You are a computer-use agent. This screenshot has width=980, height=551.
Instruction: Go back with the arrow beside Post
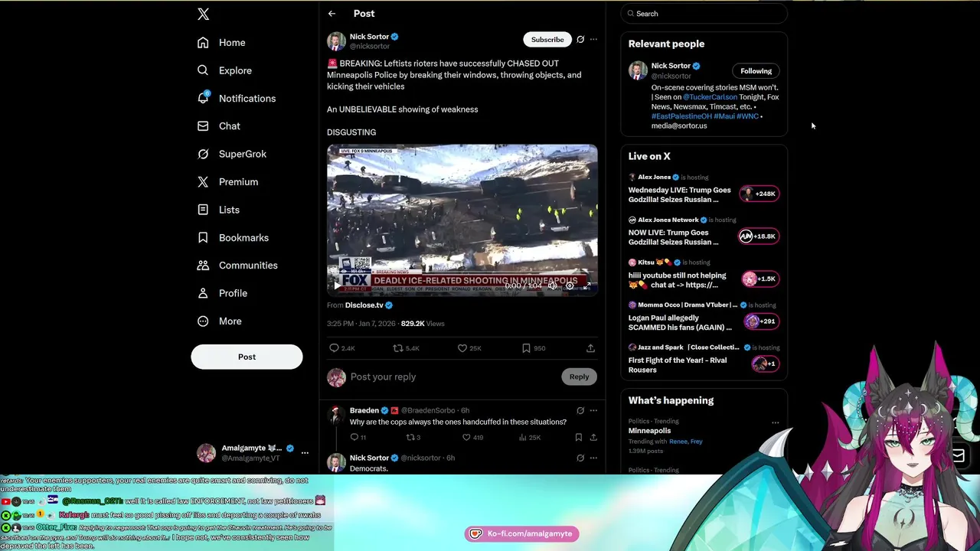coord(332,14)
